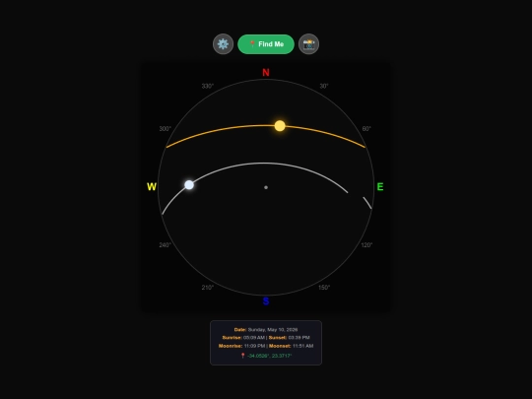Image resolution: width=532 pixels, height=399 pixels.
Task: Click the Sunrise time value
Action: point(254,338)
